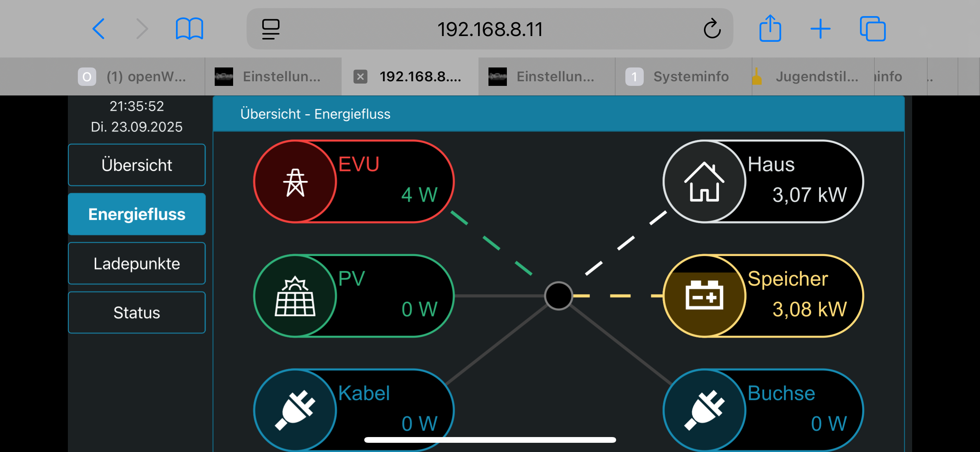The height and width of the screenshot is (452, 980).
Task: Close the 192.168.8 tab
Action: (360, 76)
